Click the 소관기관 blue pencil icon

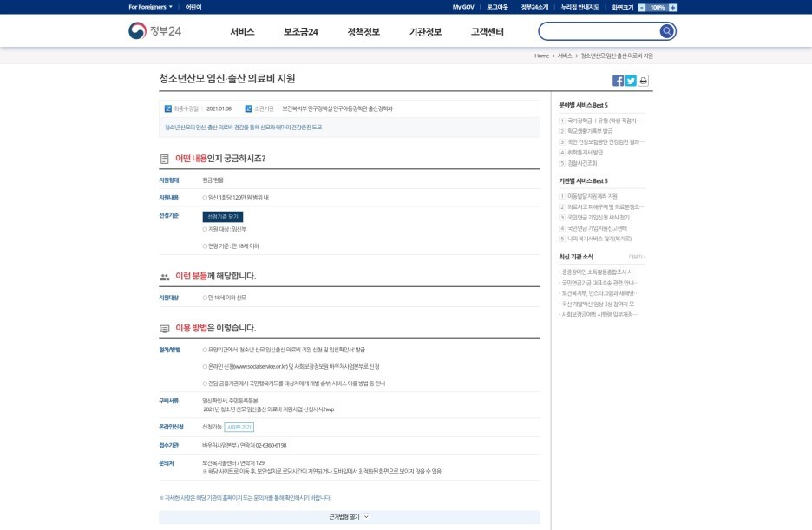(x=249, y=108)
